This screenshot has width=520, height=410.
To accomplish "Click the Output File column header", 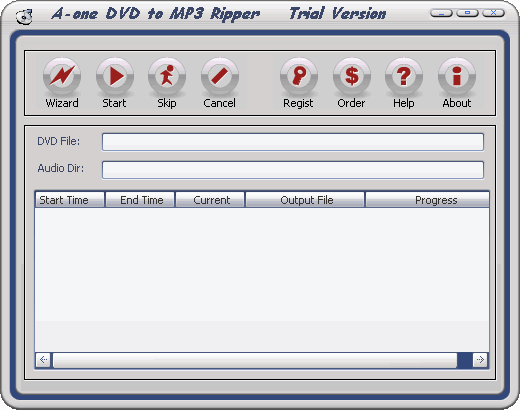I will coord(305,200).
